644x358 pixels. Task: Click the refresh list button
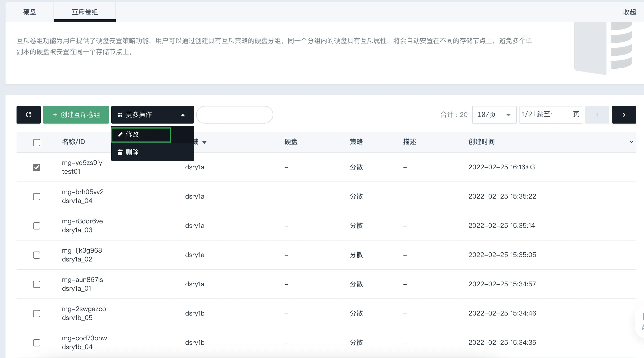click(x=29, y=115)
